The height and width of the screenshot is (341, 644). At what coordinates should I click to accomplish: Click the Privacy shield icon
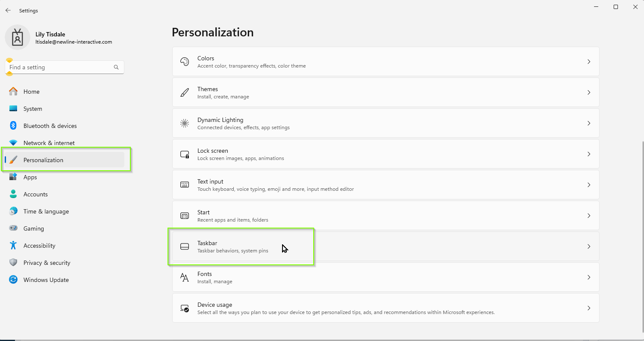pos(13,263)
